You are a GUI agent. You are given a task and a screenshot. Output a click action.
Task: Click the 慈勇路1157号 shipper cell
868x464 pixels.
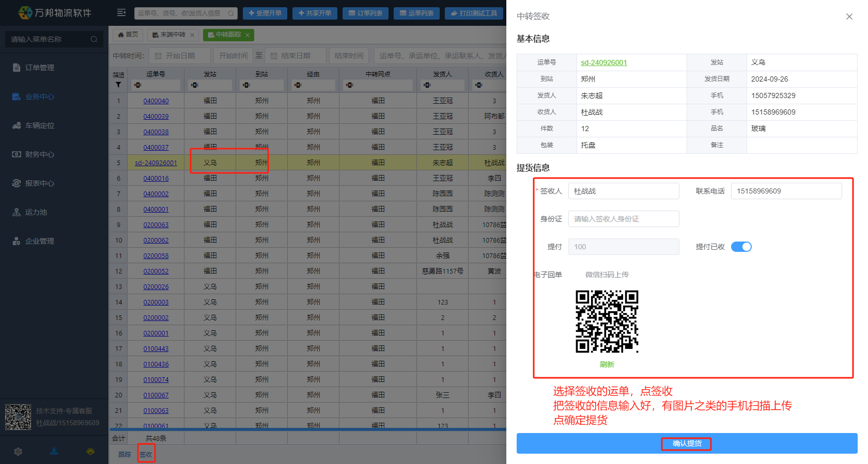coord(443,271)
